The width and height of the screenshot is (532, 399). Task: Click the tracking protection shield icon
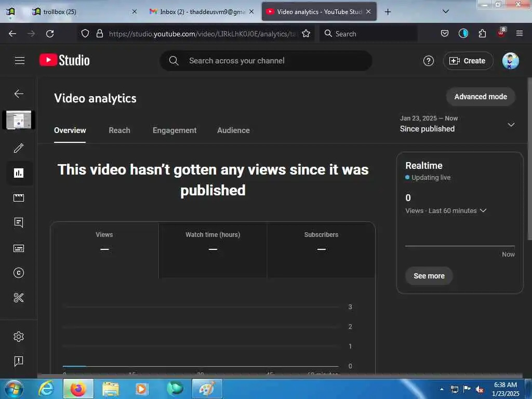pyautogui.click(x=85, y=34)
